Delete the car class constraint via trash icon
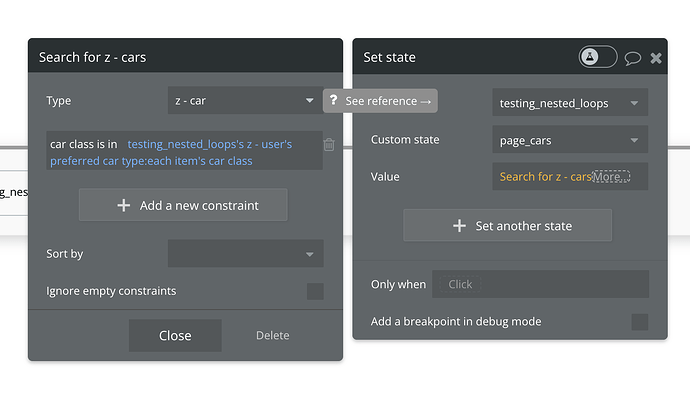This screenshot has width=690, height=400. (329, 145)
